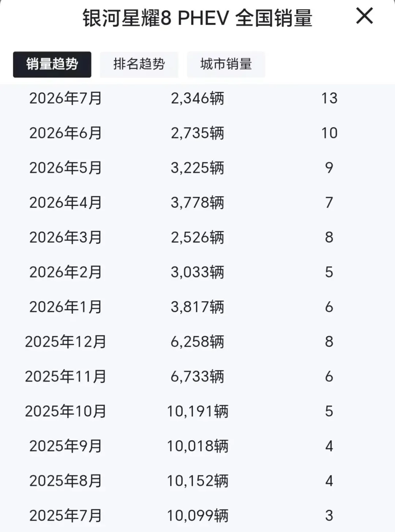The image size is (395, 532).
Task: Click the 2,346辆 sales figure
Action: (197, 98)
